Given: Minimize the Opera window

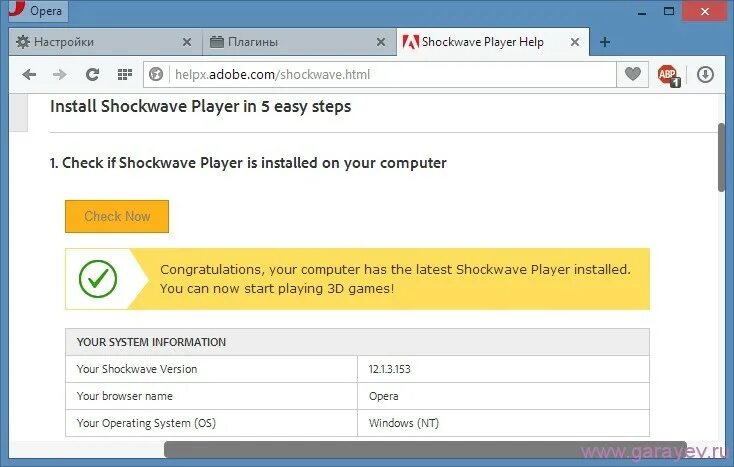Looking at the screenshot, I should click(x=642, y=12).
